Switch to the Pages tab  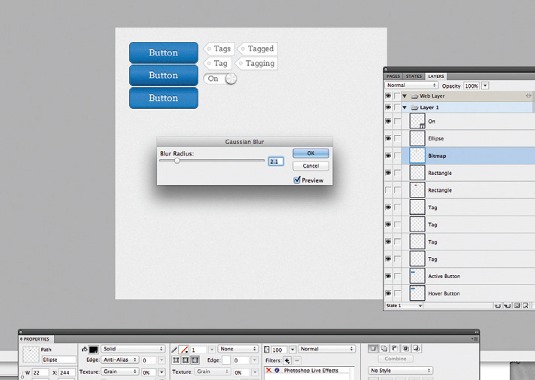coord(393,76)
